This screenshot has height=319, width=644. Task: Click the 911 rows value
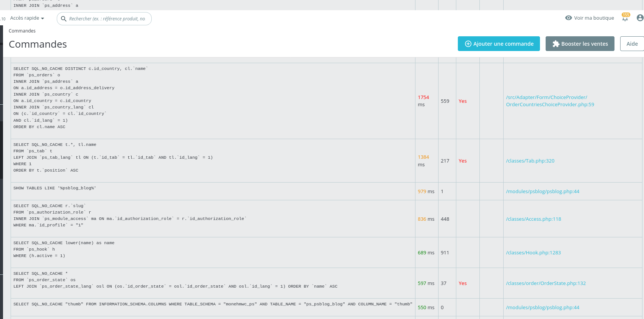[x=445, y=252]
